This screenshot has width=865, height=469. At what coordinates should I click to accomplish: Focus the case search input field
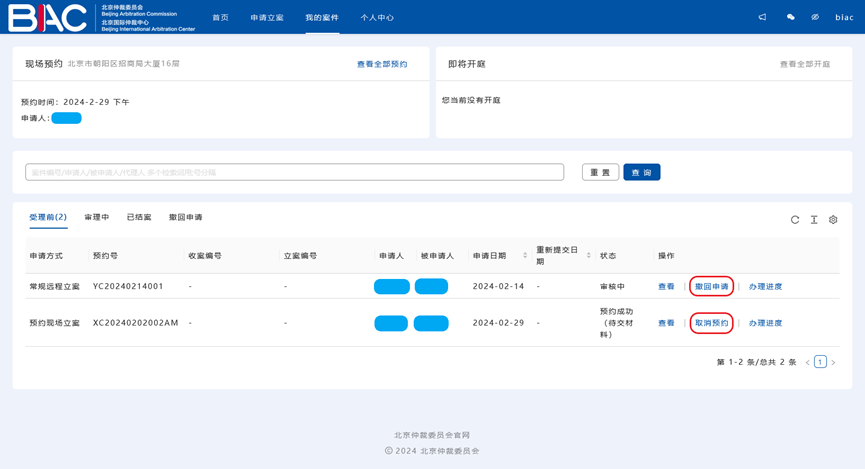pyautogui.click(x=294, y=172)
